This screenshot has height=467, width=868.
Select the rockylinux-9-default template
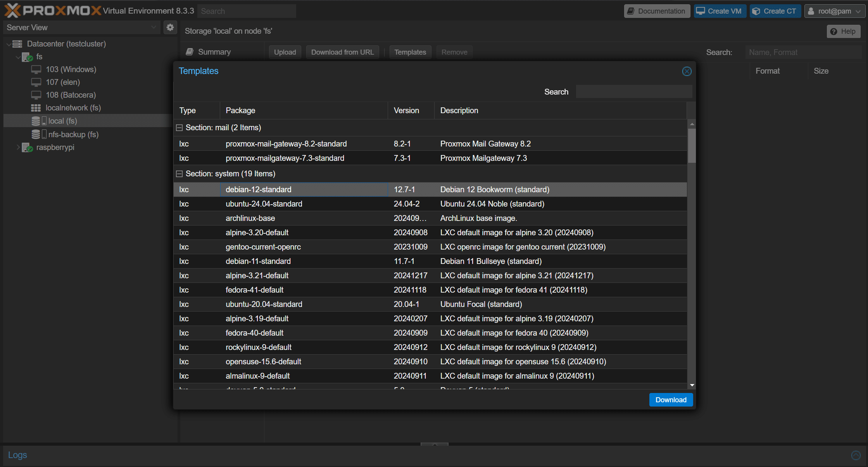coord(430,348)
